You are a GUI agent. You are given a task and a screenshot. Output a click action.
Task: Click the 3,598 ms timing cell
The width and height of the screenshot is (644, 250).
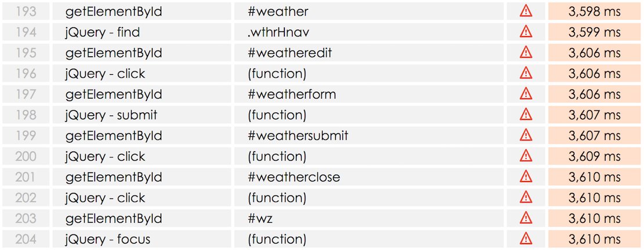pos(594,12)
